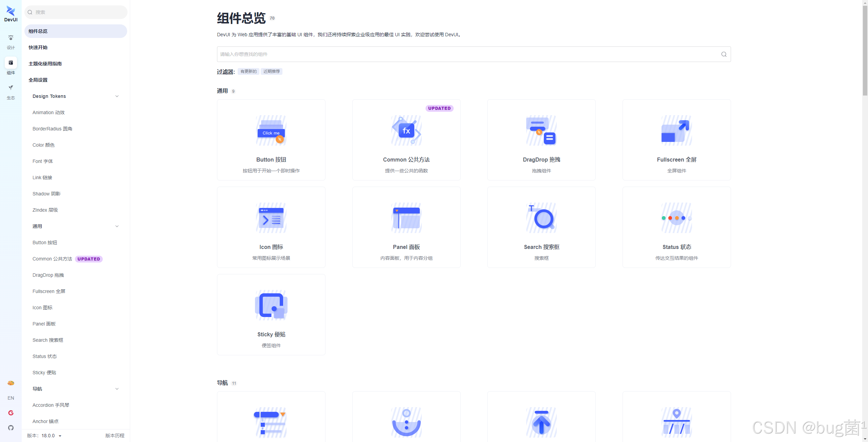Select 主题化使用指南 menu item
The height and width of the screenshot is (442, 868).
[x=45, y=64]
